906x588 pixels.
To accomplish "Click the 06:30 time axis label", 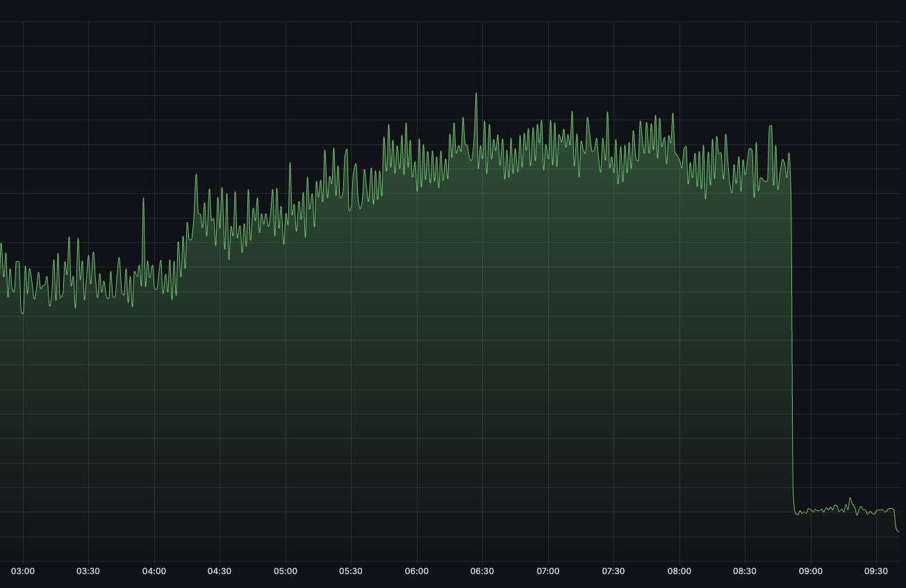I will click(482, 571).
